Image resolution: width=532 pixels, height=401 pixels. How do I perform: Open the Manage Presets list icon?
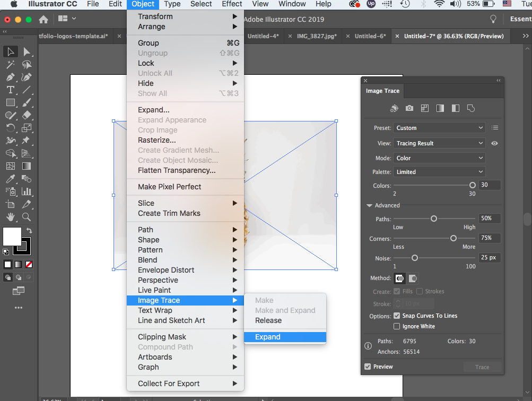point(495,127)
